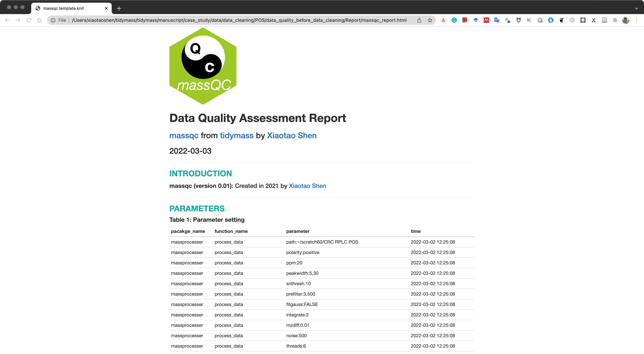View site information for the file URL

(x=53, y=20)
